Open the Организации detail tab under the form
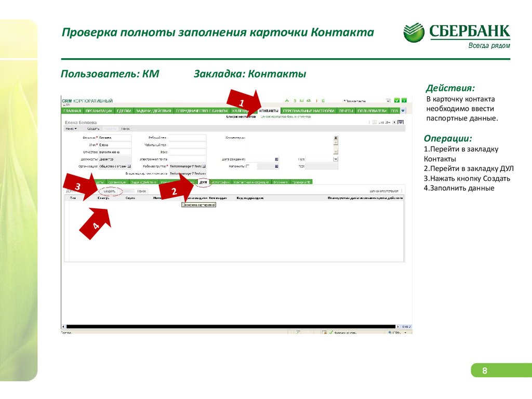The width and height of the screenshot is (532, 399). click(117, 182)
